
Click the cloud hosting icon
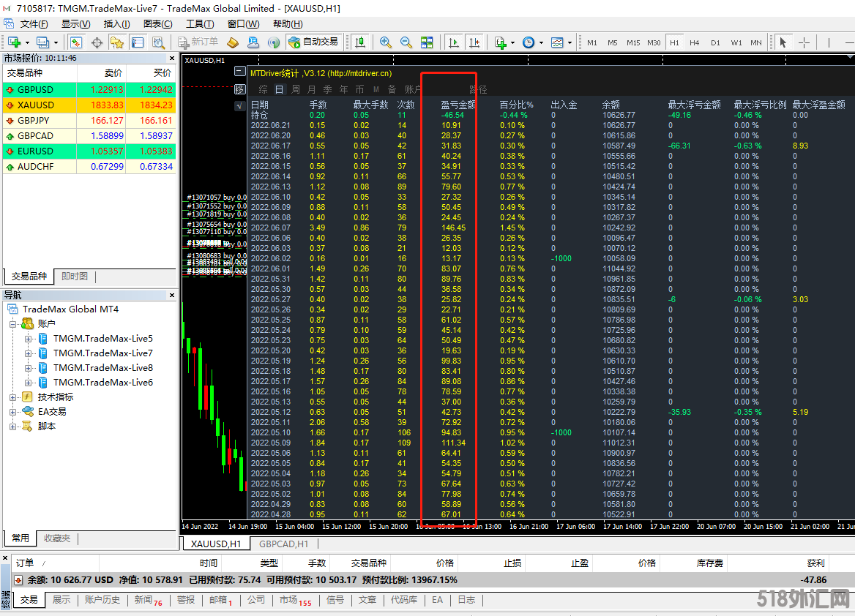tap(253, 42)
